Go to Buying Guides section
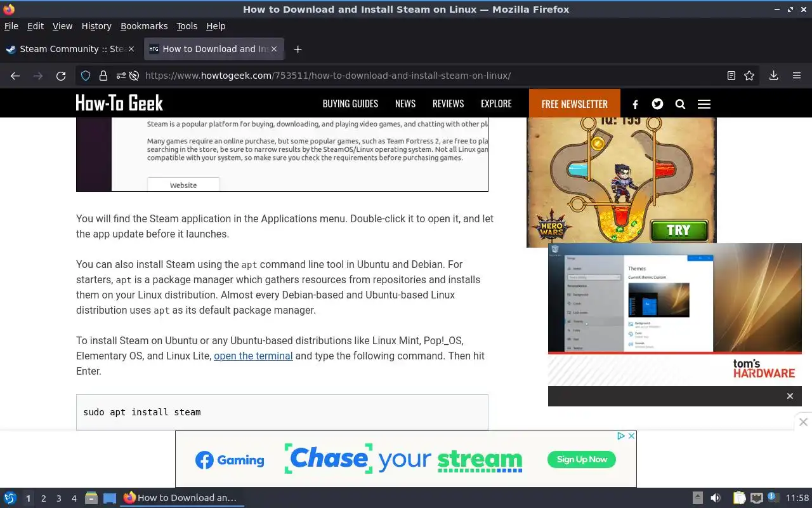Viewport: 812px width, 508px height. tap(350, 104)
